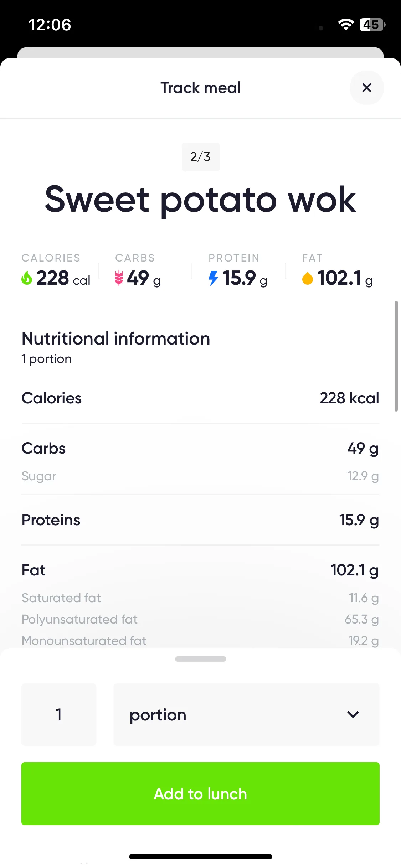
Task: Tap the Wi-Fi status icon
Action: 346,25
